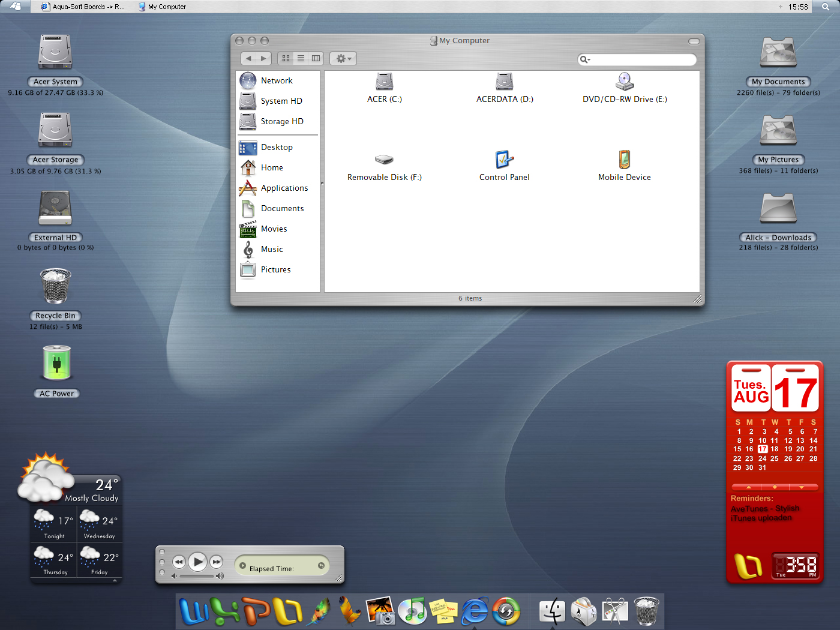Select the DVD/CD-RW Drive (E:)
The image size is (840, 630).
click(625, 88)
